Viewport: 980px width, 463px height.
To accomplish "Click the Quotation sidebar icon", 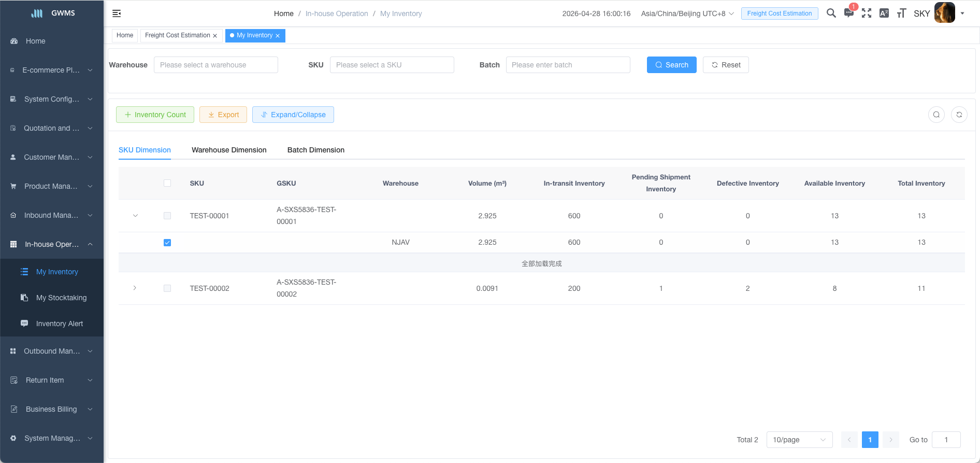I will pyautogui.click(x=13, y=128).
